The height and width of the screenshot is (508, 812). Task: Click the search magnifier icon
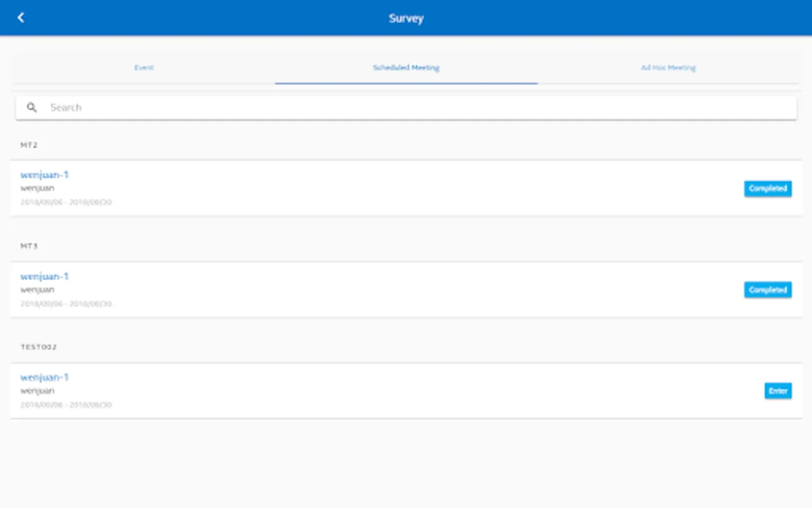pos(32,107)
